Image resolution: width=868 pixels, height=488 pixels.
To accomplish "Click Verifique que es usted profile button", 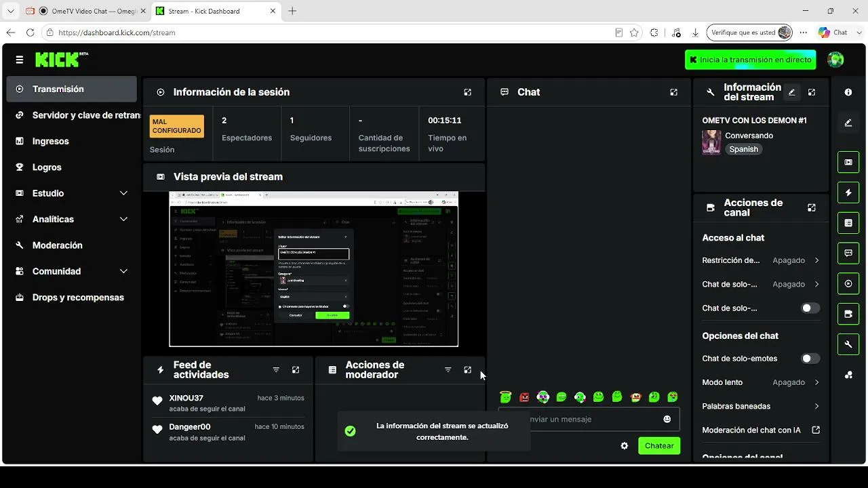I will pos(750,33).
